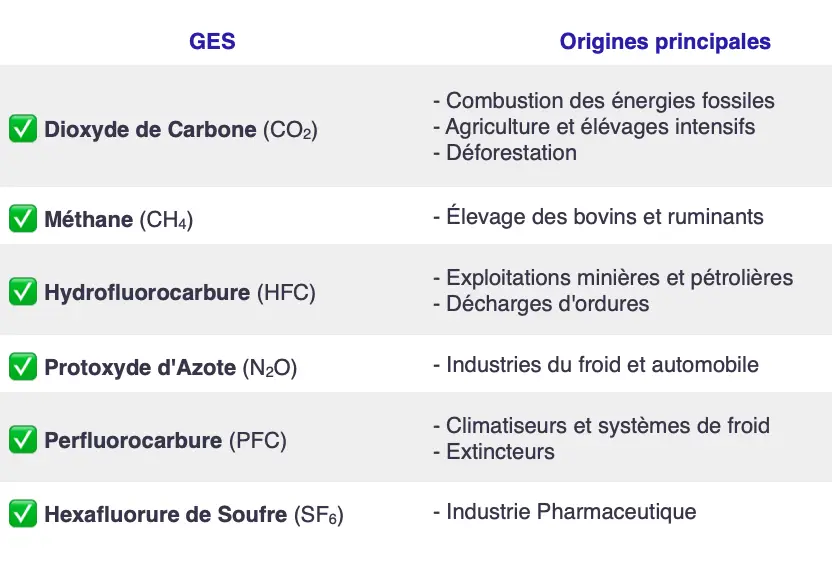Viewport: 832px width, 570px height.
Task: Click the Origines principales column header
Action: pyautogui.click(x=665, y=42)
